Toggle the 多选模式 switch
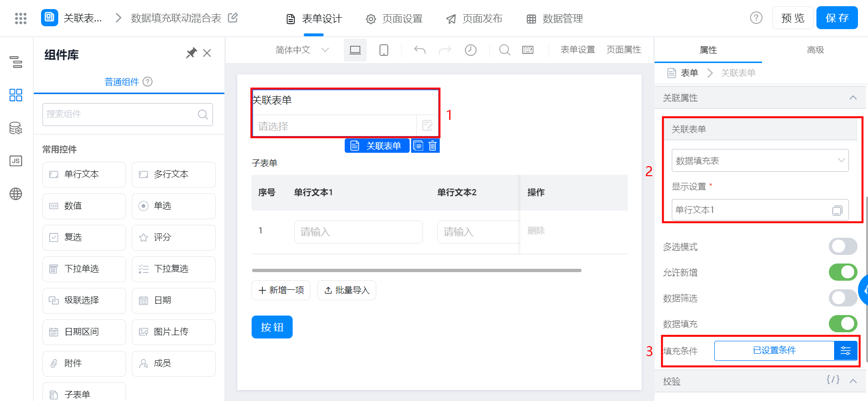The width and height of the screenshot is (868, 401). (843, 247)
